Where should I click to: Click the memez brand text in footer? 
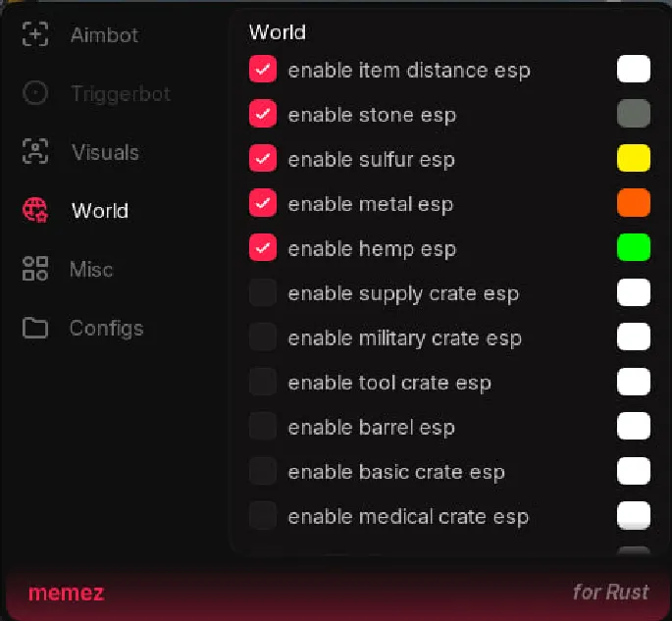click(66, 593)
